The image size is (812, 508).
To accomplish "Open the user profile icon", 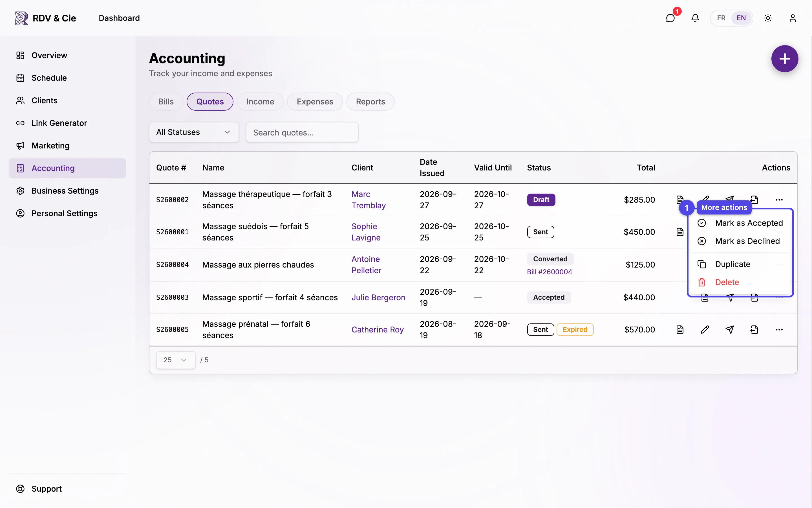I will (x=793, y=18).
